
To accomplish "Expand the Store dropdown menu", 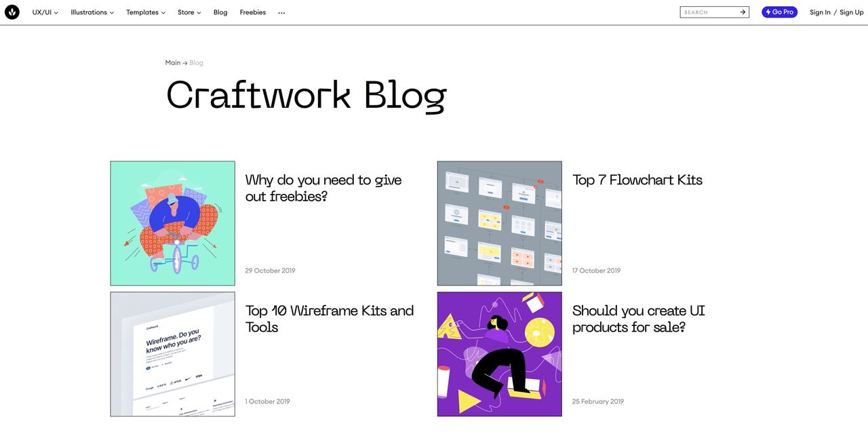I will coord(189,12).
